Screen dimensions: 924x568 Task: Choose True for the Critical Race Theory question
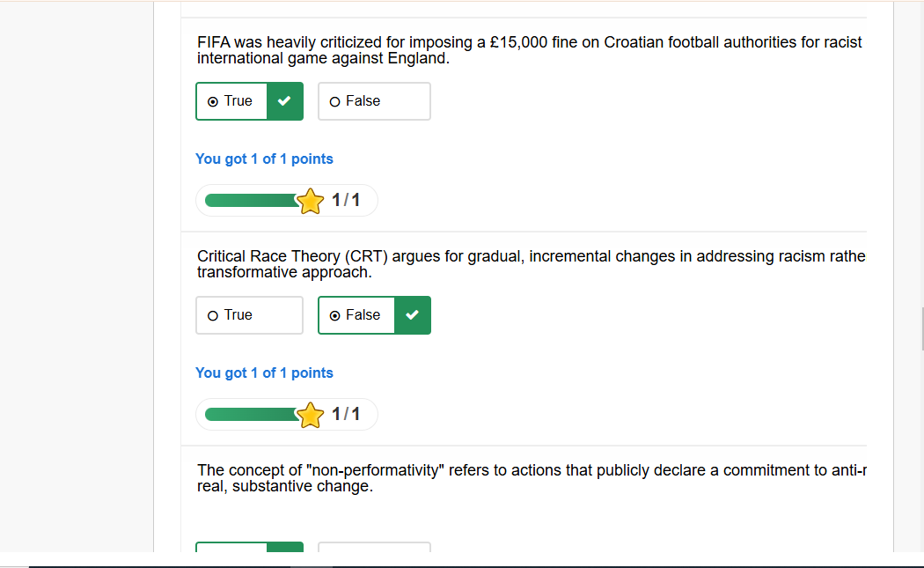tap(248, 315)
